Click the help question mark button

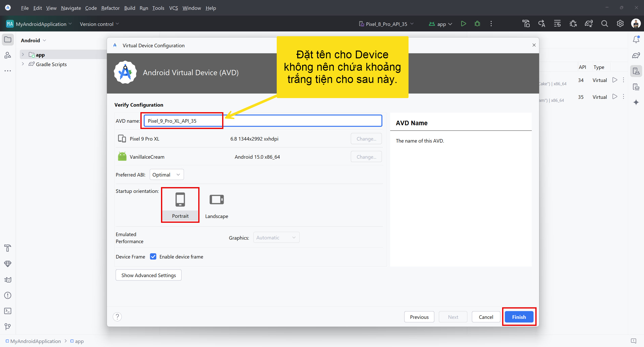(117, 317)
